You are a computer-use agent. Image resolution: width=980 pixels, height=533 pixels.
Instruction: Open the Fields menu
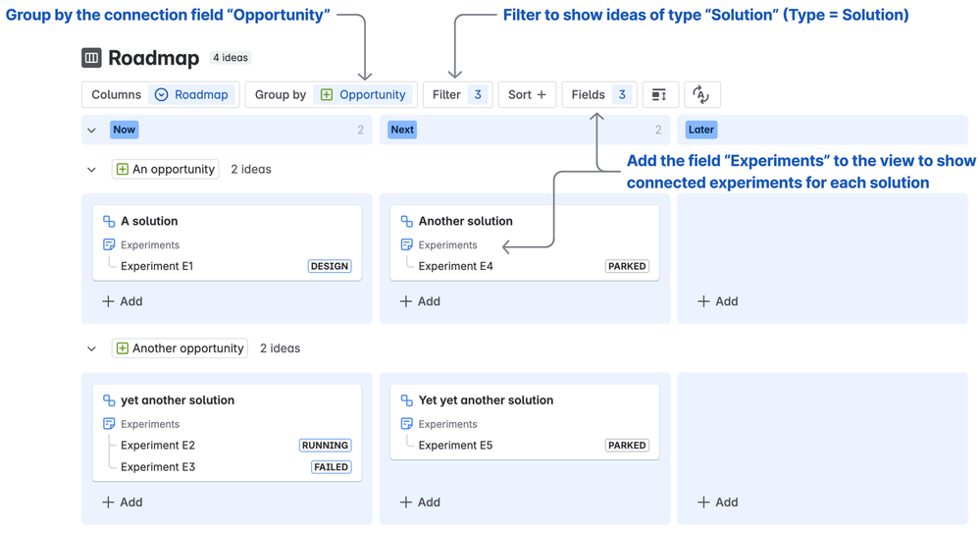[x=598, y=95]
